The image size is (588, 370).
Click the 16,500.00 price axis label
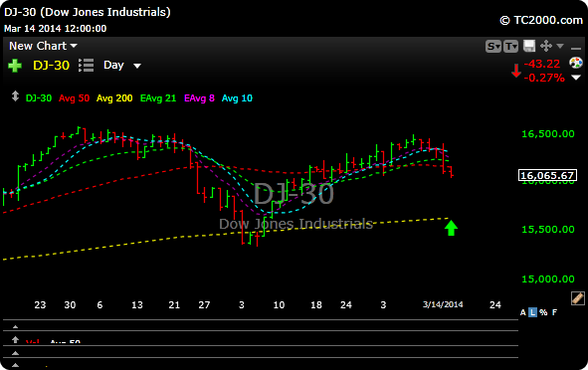(548, 134)
